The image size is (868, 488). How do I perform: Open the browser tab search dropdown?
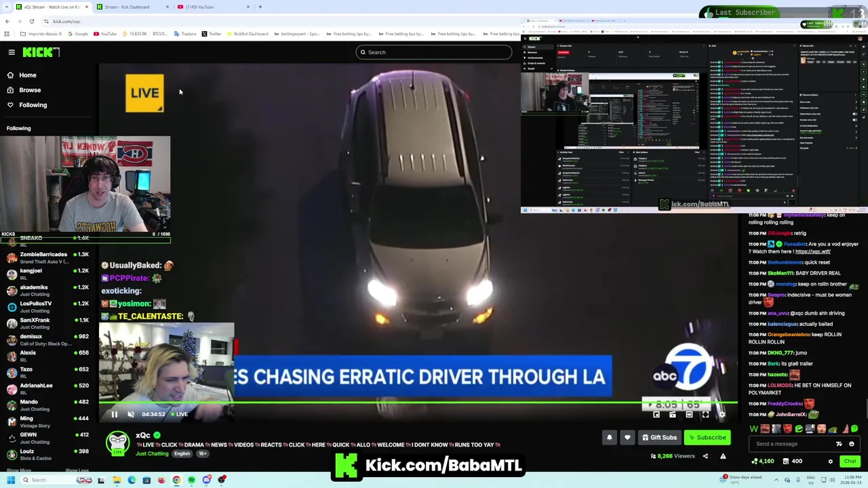[x=7, y=7]
